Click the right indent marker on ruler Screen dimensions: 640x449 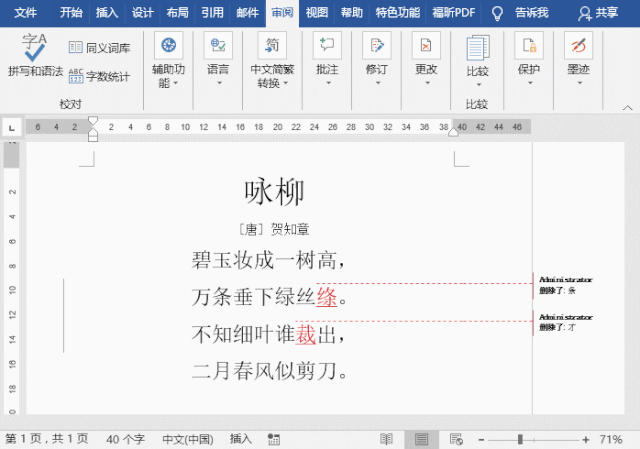[x=453, y=132]
